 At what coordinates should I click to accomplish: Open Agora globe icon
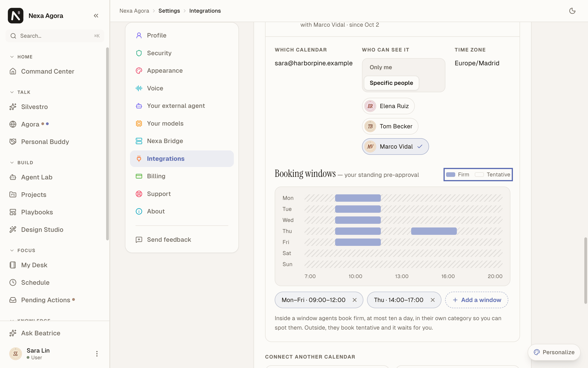[x=13, y=124]
